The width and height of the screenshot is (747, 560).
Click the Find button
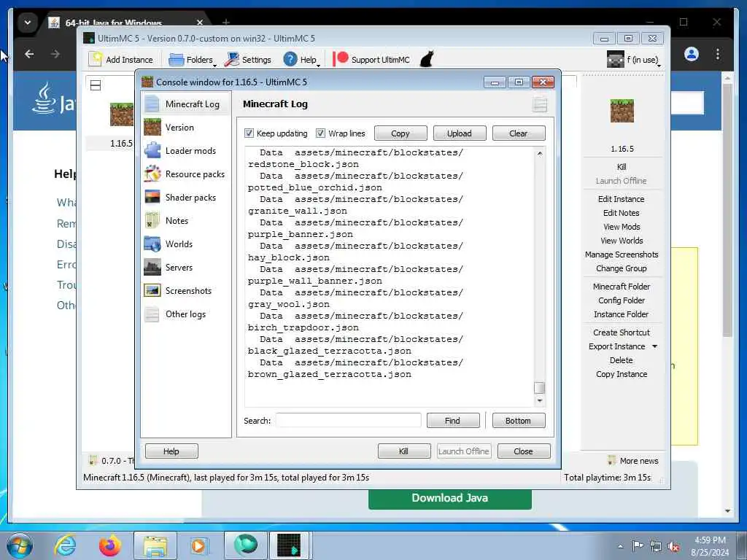[452, 421]
